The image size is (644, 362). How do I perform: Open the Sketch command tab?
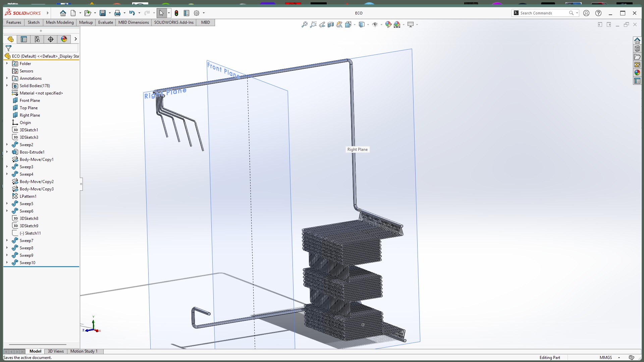(34, 22)
